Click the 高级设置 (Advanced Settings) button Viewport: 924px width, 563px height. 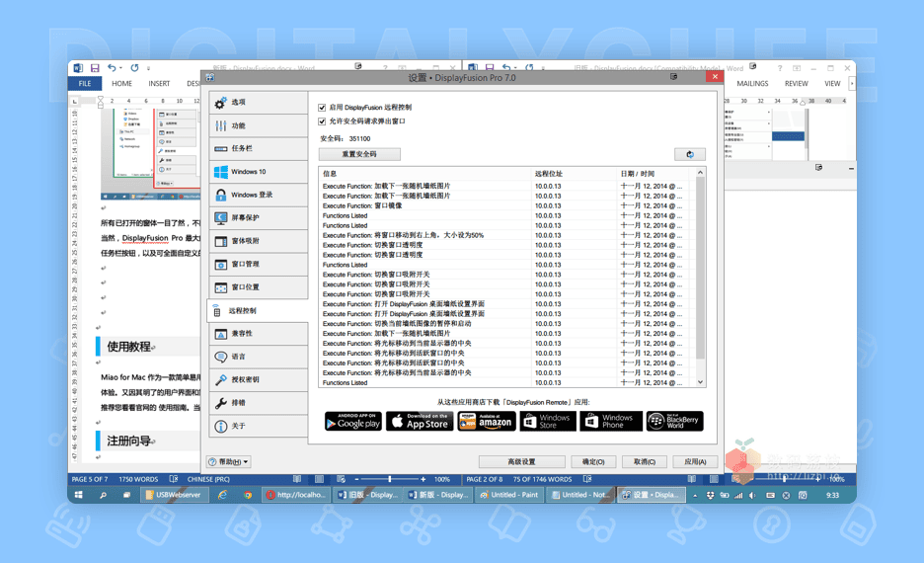(521, 461)
